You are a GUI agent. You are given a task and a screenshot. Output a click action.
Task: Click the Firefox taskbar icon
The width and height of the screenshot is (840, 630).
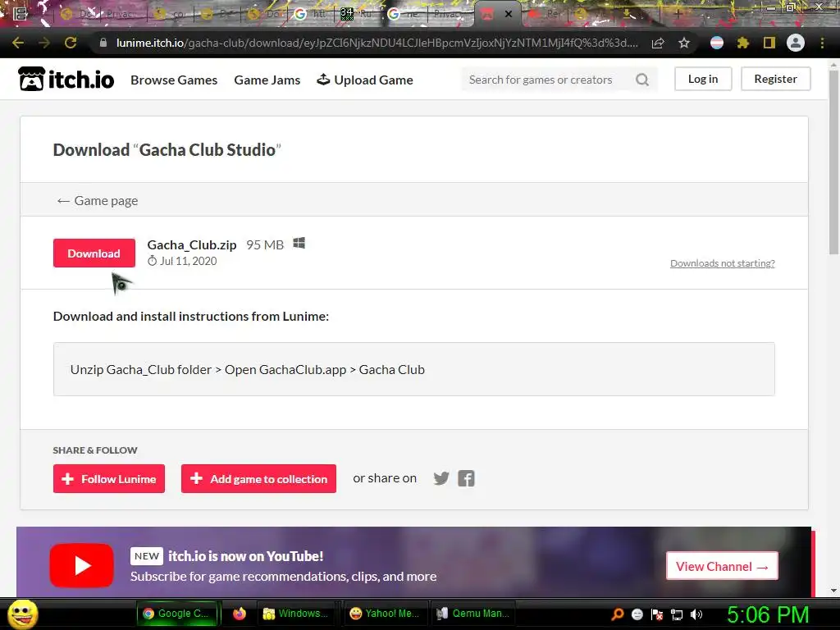tap(240, 614)
